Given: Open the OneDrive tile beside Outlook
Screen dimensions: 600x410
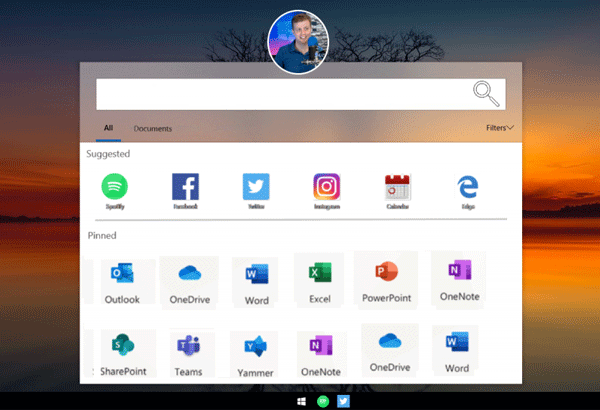Looking at the screenshot, I should (190, 283).
